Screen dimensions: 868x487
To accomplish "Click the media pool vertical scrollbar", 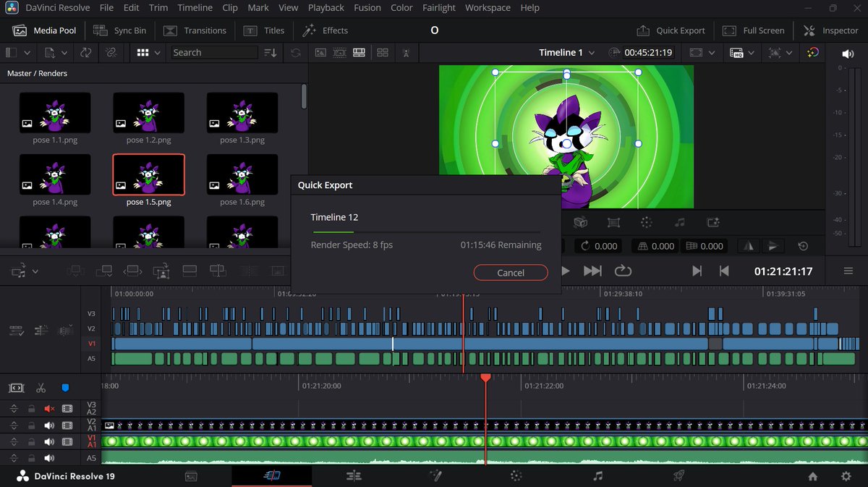I will coord(304,96).
